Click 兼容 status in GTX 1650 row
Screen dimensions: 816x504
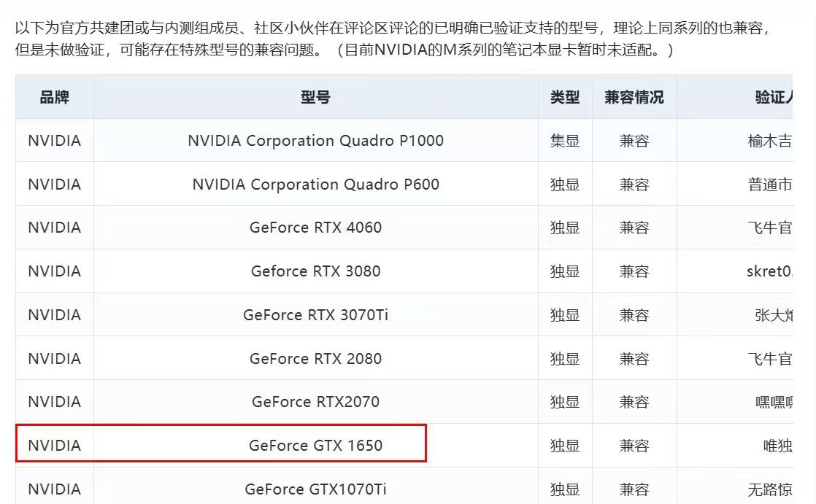[x=634, y=445]
